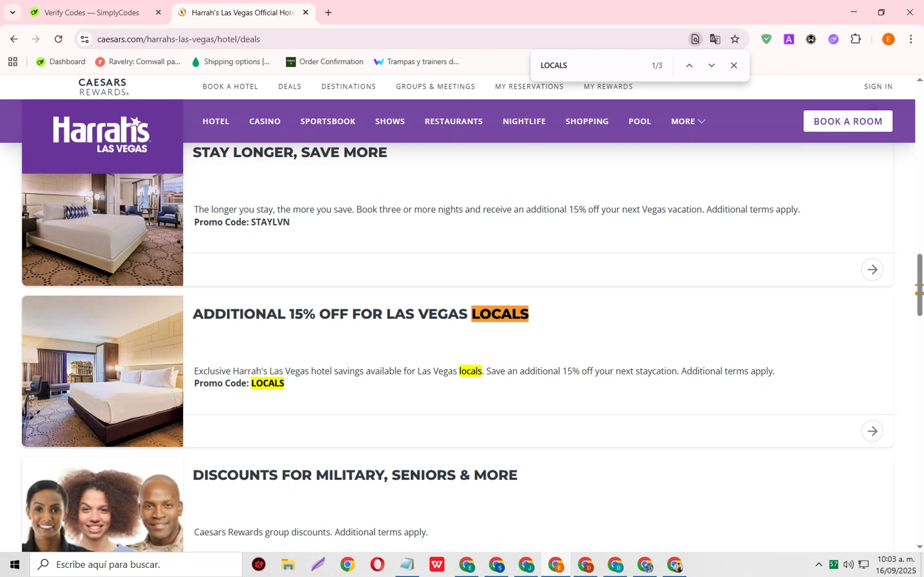The height and width of the screenshot is (577, 924).
Task: Open a new browser tab
Action: click(328, 12)
